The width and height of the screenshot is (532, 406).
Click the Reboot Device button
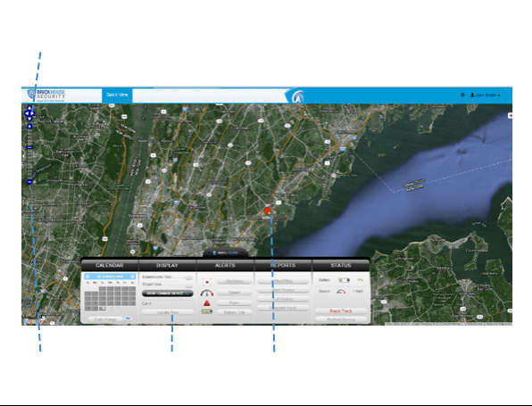pyautogui.click(x=341, y=319)
